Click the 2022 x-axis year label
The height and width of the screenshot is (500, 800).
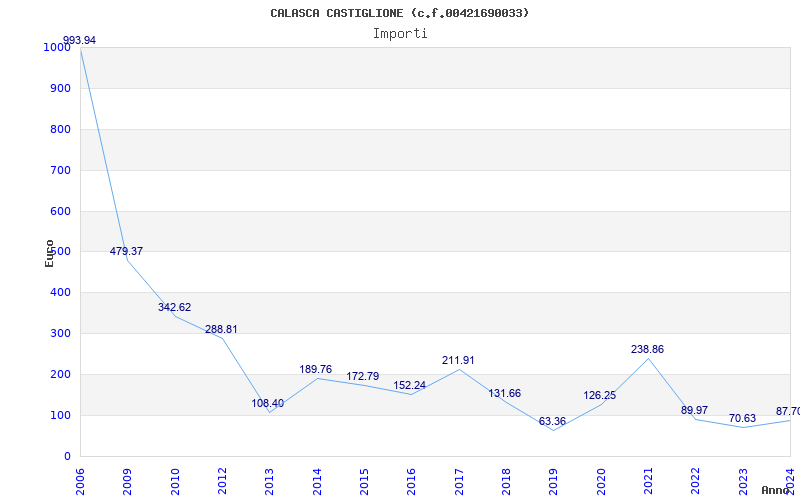coord(695,481)
